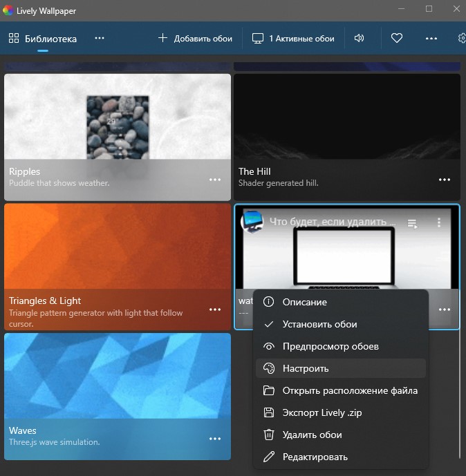
Task: Open The Hill card three-dot menu
Action: tap(444, 180)
